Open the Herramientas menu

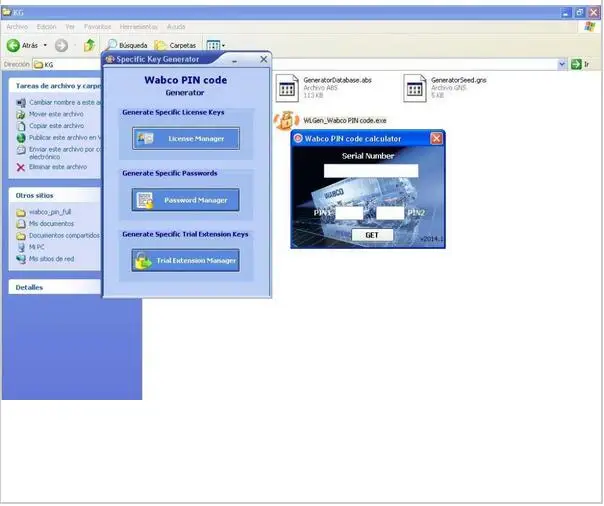pyautogui.click(x=139, y=27)
